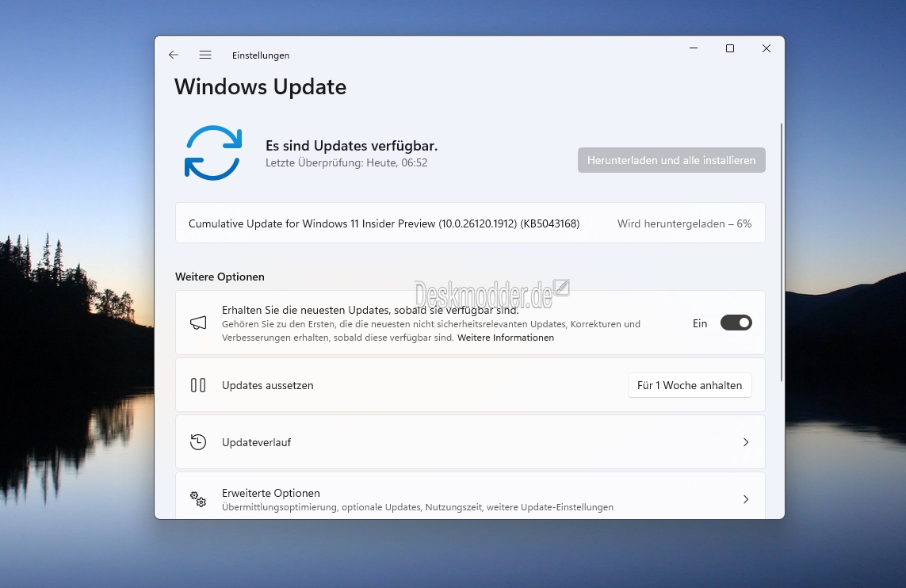This screenshot has height=588, width=906.
Task: Click the Einstellungen window title
Action: pyautogui.click(x=261, y=55)
